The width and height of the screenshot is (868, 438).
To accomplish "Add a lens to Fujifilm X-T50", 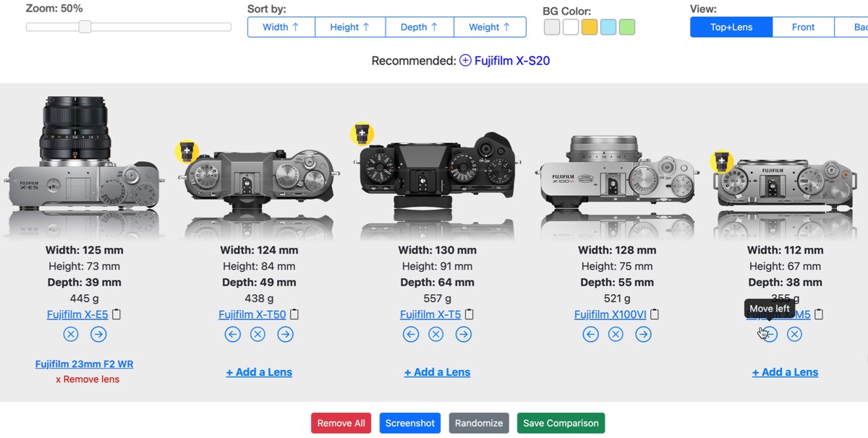I will coord(259,372).
